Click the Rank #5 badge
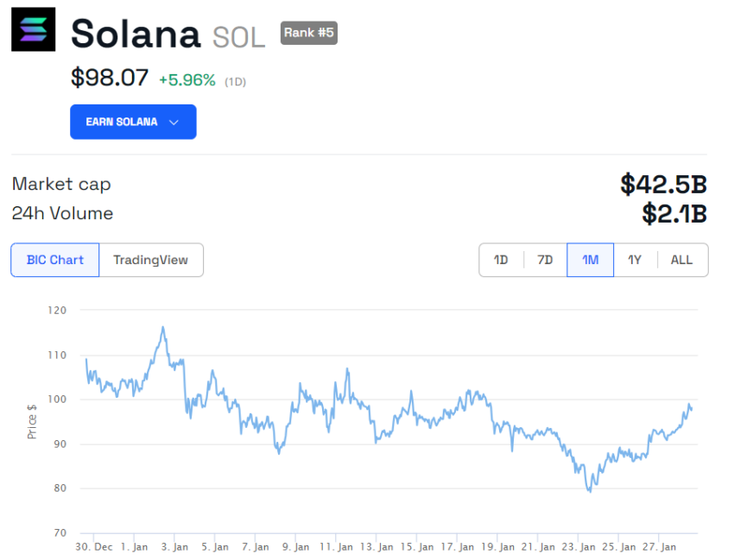The image size is (734, 560). 308,34
